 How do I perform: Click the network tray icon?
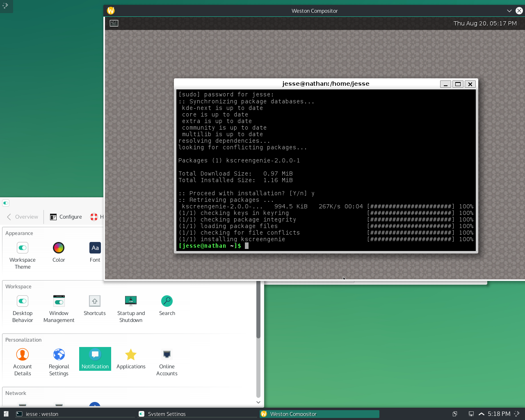(471, 414)
